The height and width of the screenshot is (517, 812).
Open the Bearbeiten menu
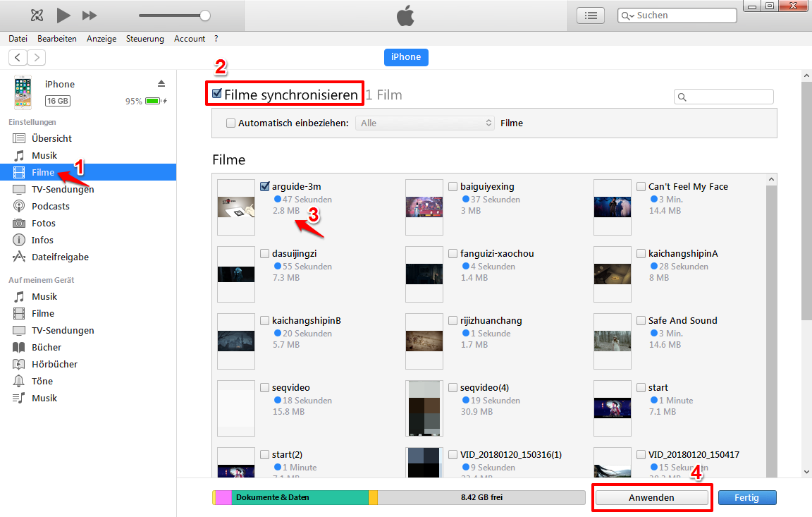click(57, 39)
